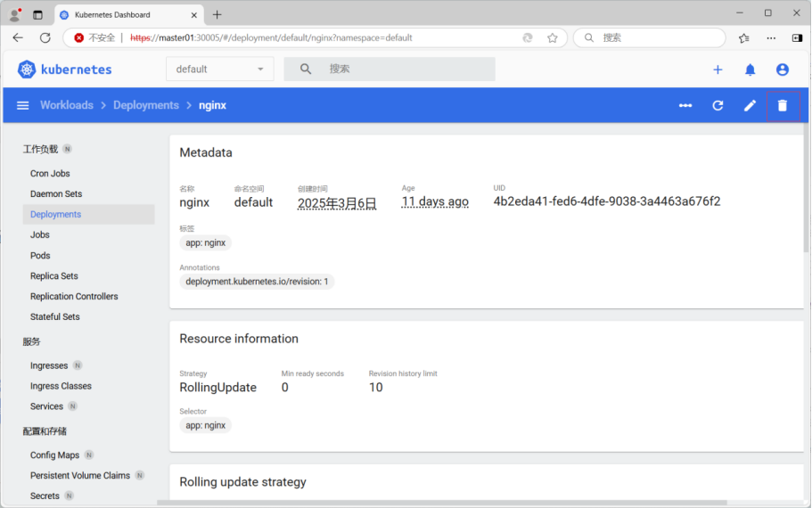Open Pods in sidebar

tap(40, 255)
